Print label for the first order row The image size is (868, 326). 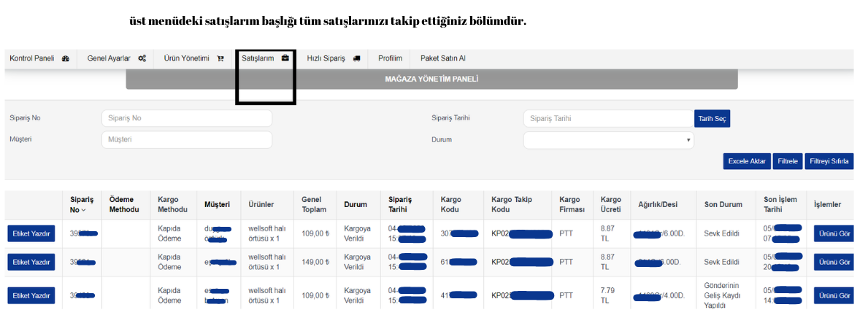[32, 233]
